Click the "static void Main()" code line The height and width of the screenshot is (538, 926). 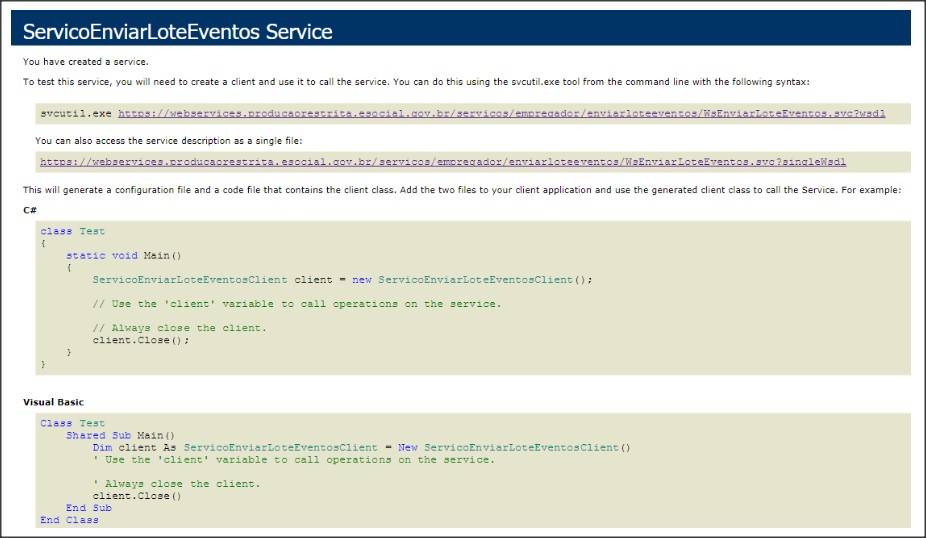click(124, 256)
